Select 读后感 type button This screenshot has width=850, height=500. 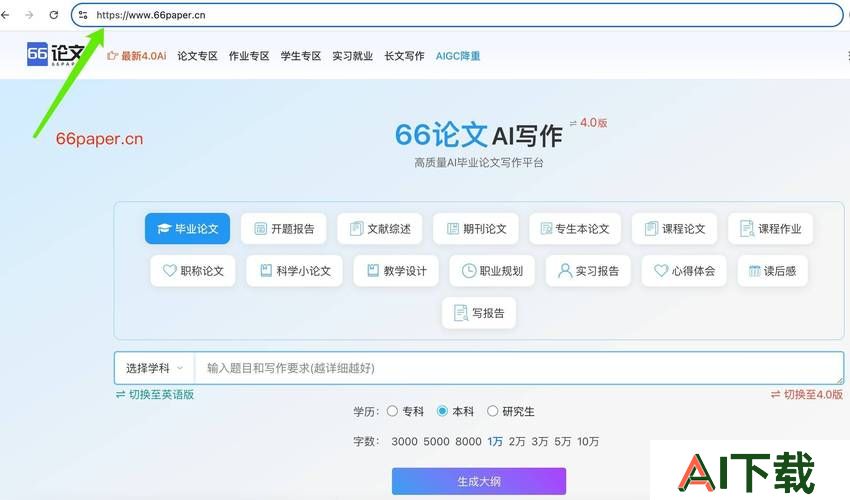pos(772,271)
